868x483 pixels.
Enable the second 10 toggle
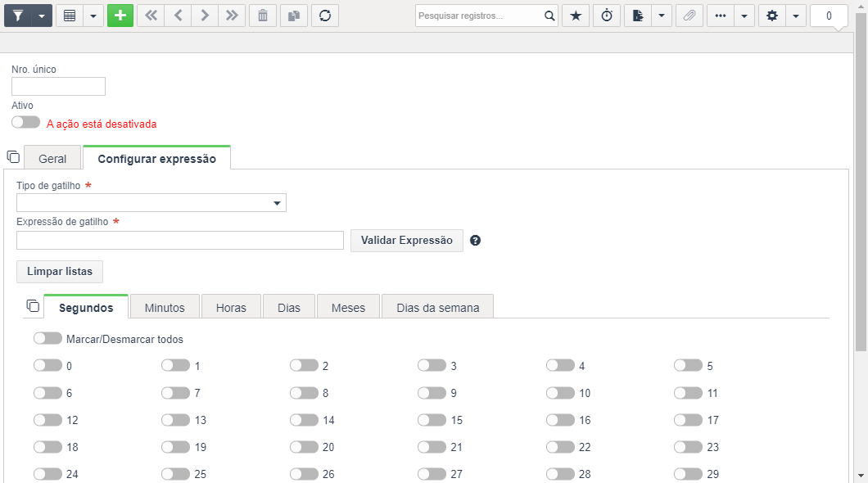pos(560,392)
